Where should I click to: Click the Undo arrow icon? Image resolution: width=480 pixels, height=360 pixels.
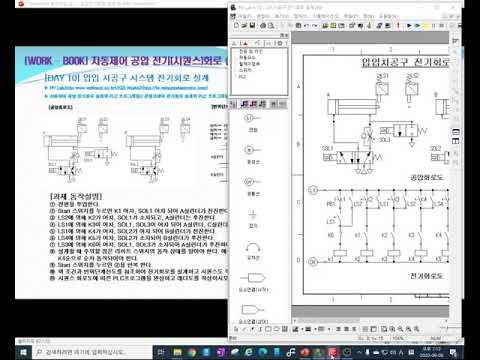pyautogui.click(x=306, y=25)
